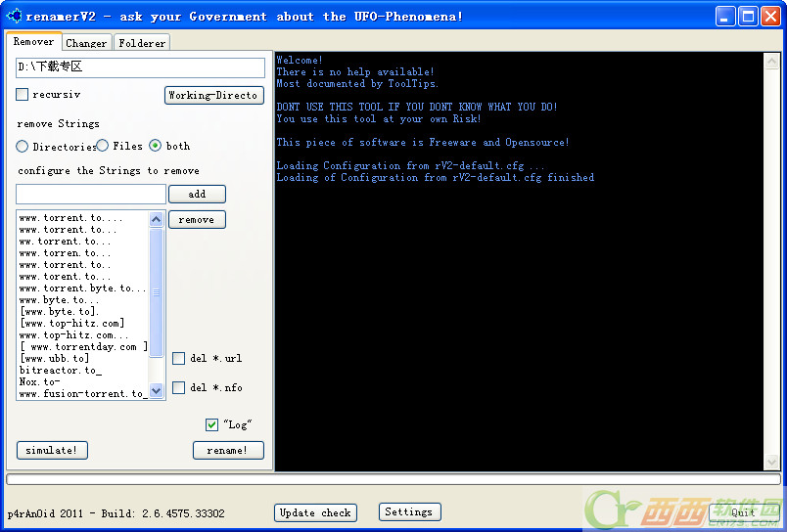Viewport: 787px width, 532px height.
Task: Click 'Loading of Configuration' finished log line
Action: [436, 178]
